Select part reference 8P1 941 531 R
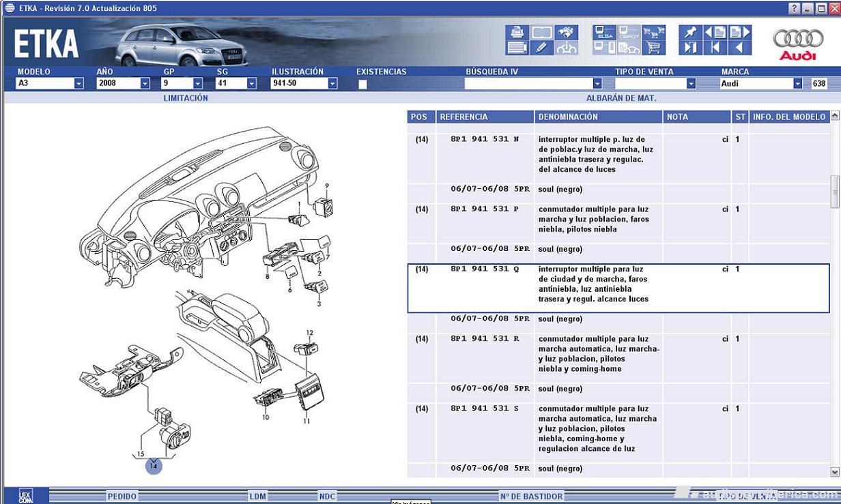 pos(485,339)
